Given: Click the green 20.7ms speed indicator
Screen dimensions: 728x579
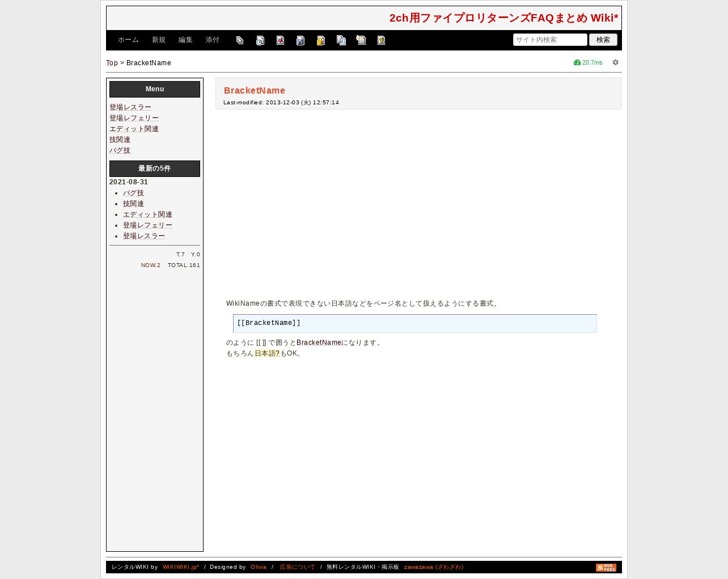Looking at the screenshot, I should point(588,62).
